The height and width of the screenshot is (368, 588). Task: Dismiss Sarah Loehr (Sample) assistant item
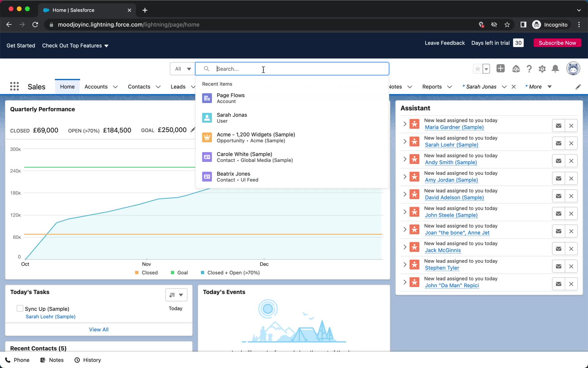coord(571,143)
